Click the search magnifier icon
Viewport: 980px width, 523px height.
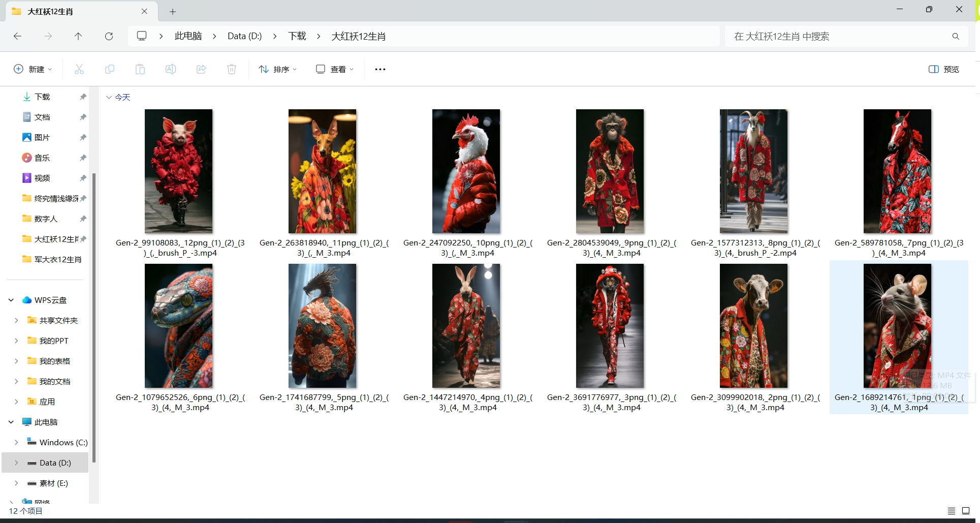tap(956, 36)
